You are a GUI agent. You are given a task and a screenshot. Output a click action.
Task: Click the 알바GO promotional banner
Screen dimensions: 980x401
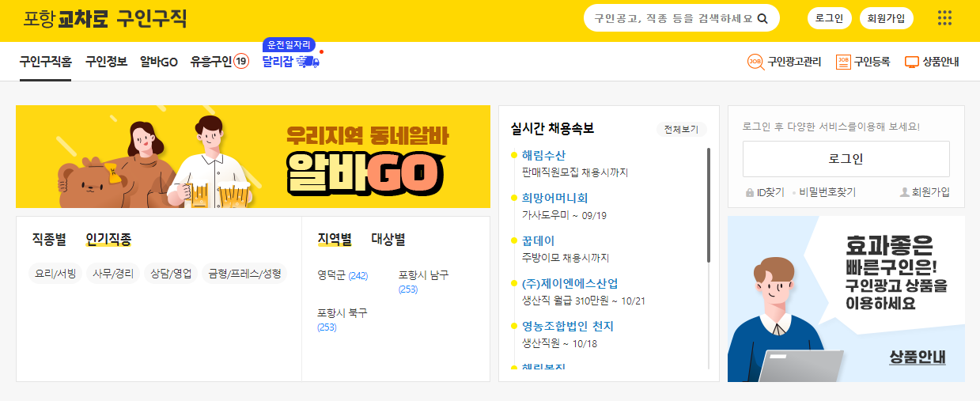[253, 157]
